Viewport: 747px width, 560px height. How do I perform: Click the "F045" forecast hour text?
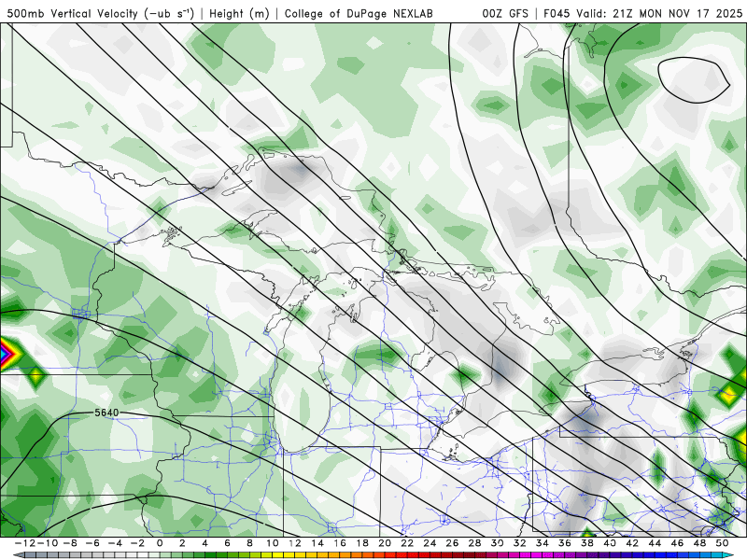click(557, 13)
